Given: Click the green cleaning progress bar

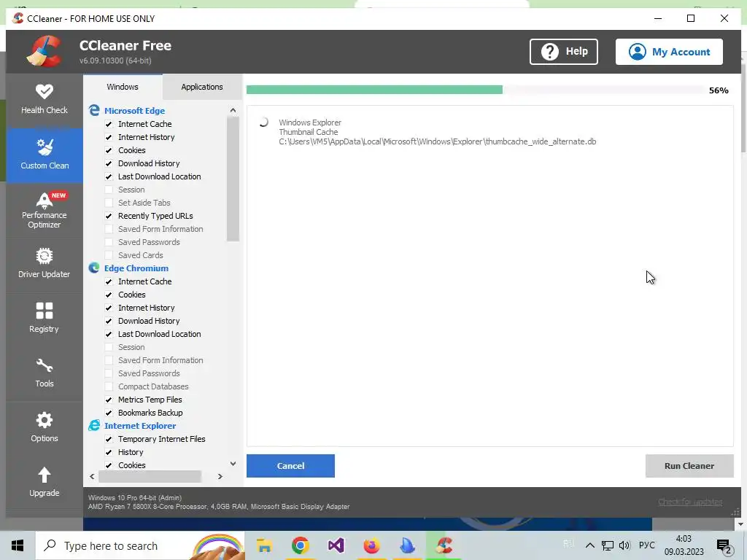Looking at the screenshot, I should (374, 90).
